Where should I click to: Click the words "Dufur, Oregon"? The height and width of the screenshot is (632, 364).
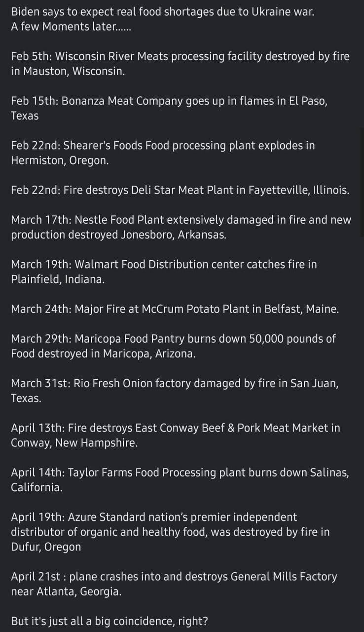[46, 547]
